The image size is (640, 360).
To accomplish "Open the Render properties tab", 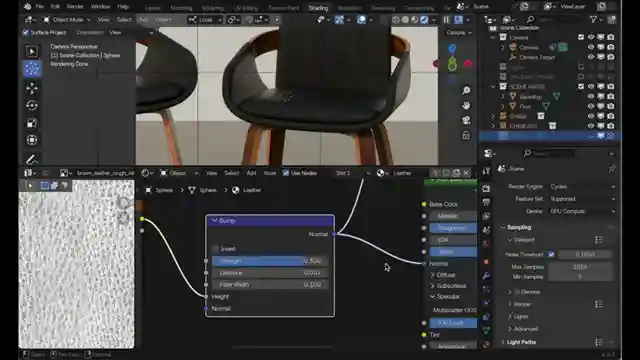I will point(486,188).
